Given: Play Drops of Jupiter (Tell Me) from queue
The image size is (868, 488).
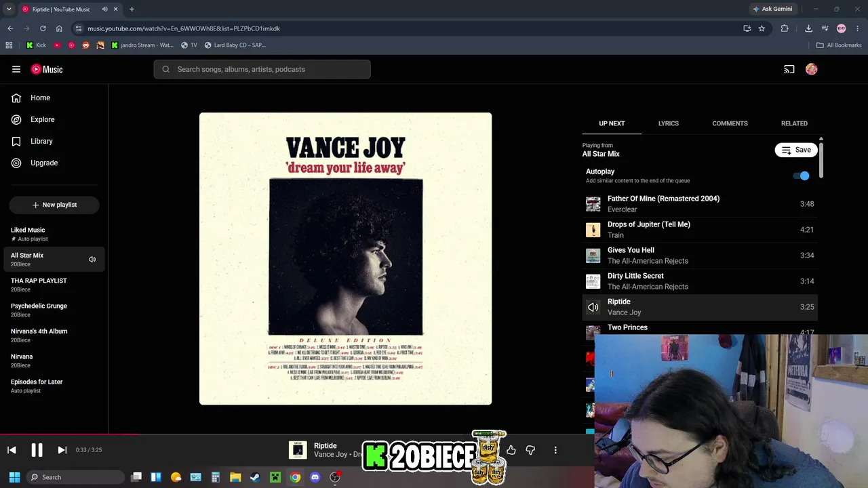Looking at the screenshot, I should tap(700, 230).
